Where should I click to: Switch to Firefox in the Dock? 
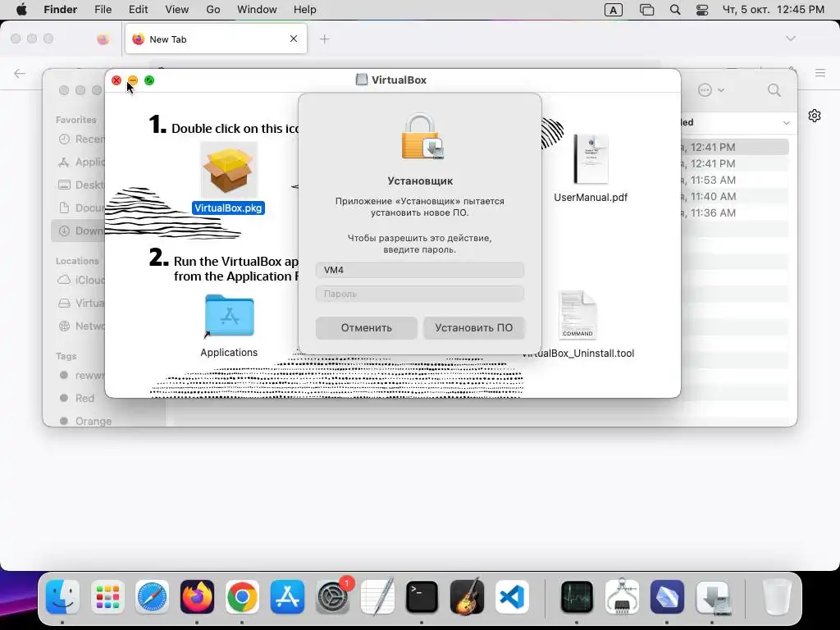[197, 597]
